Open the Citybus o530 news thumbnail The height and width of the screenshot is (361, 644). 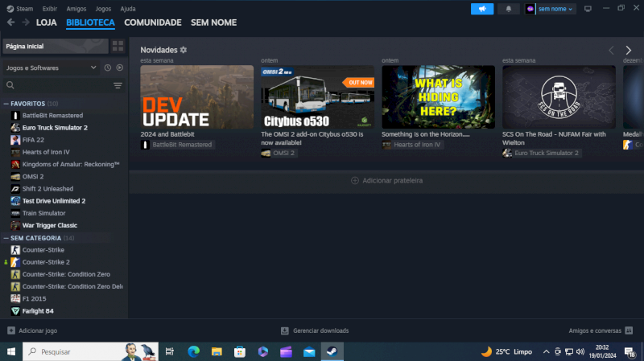coord(317,96)
